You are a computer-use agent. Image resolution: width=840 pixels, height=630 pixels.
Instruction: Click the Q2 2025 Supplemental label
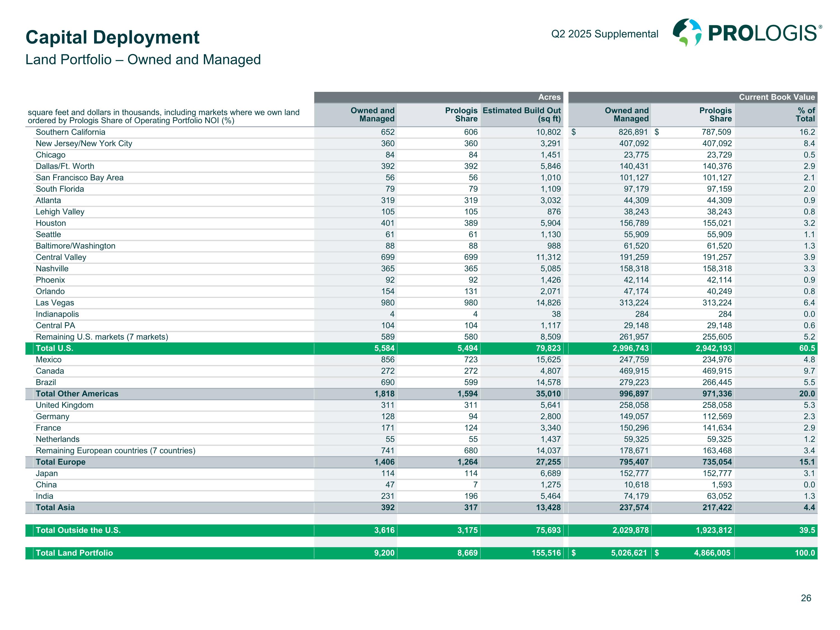pyautogui.click(x=605, y=34)
